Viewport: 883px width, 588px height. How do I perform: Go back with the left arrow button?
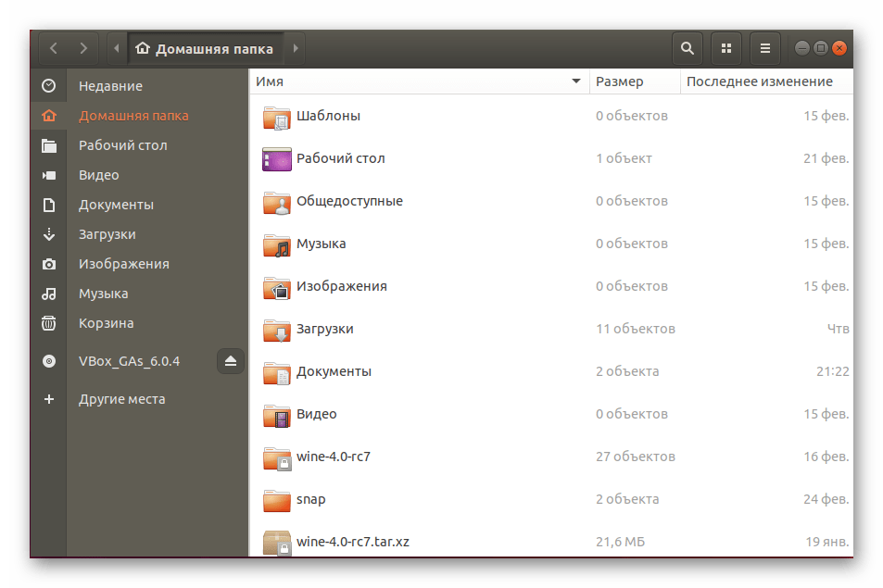54,47
